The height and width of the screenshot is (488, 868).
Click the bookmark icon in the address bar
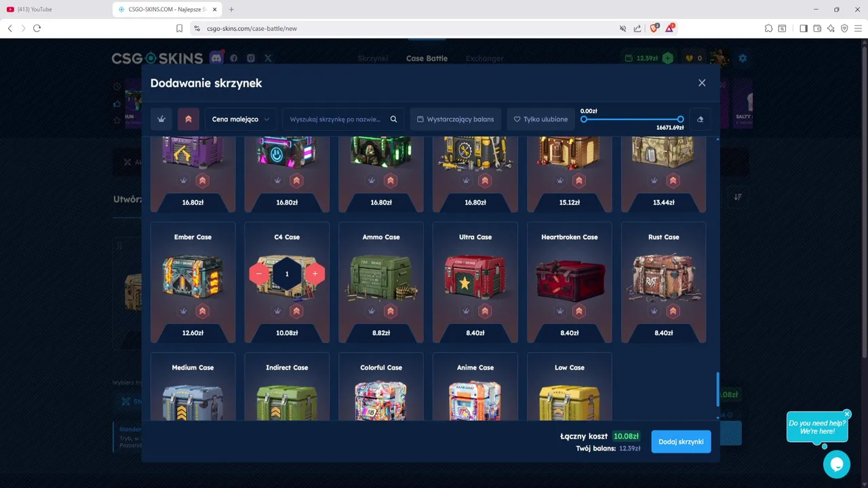click(179, 28)
